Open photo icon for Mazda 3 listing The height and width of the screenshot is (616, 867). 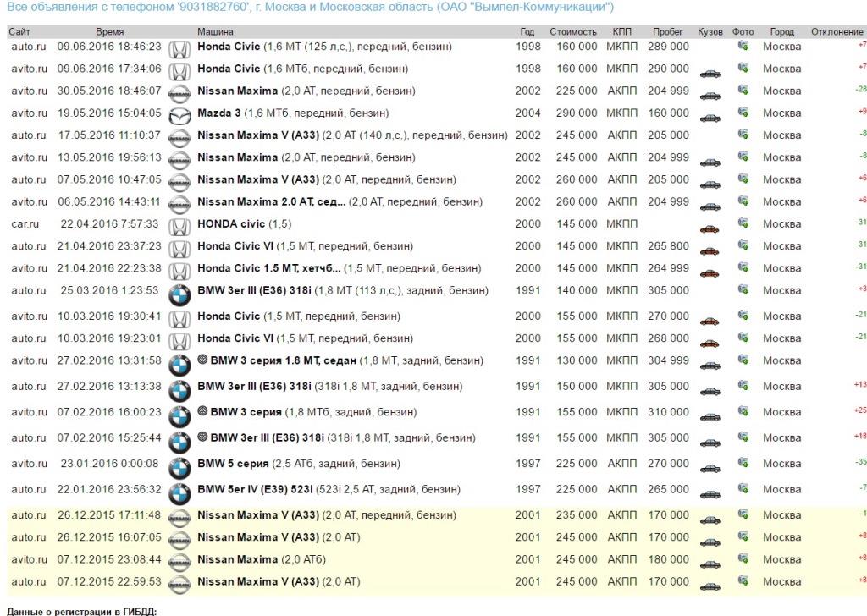(x=743, y=113)
